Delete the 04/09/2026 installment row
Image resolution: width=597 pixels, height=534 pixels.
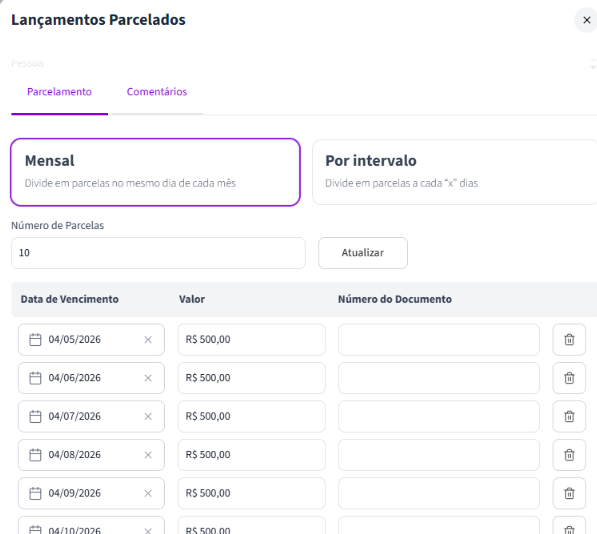(x=569, y=493)
